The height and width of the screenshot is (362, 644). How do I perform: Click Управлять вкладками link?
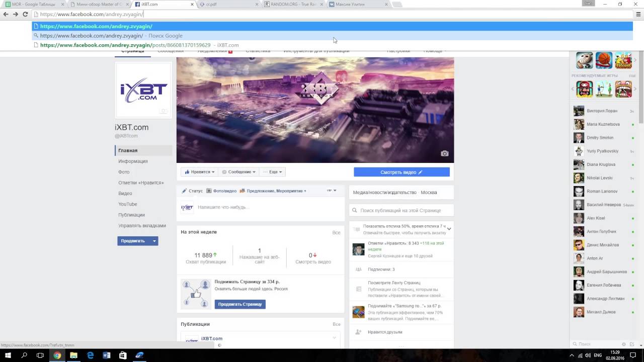142,226
